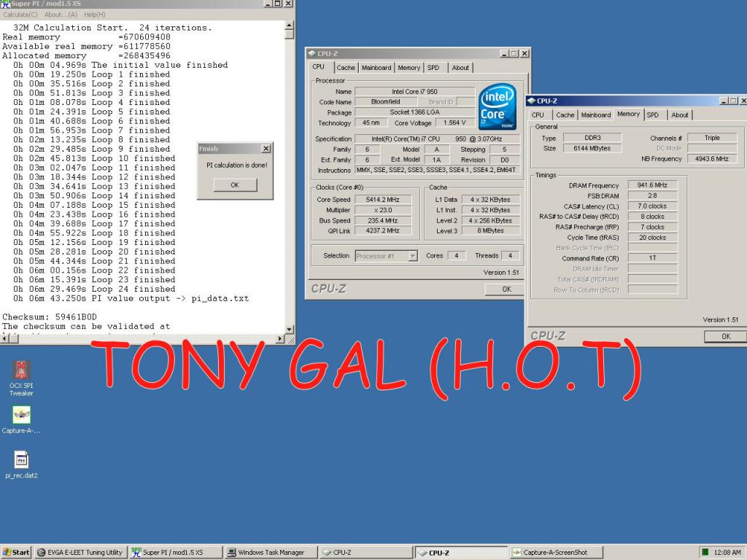Click Super PI vertical scrollbar up arrow
Viewport: 747px width, 560px height.
[289, 26]
